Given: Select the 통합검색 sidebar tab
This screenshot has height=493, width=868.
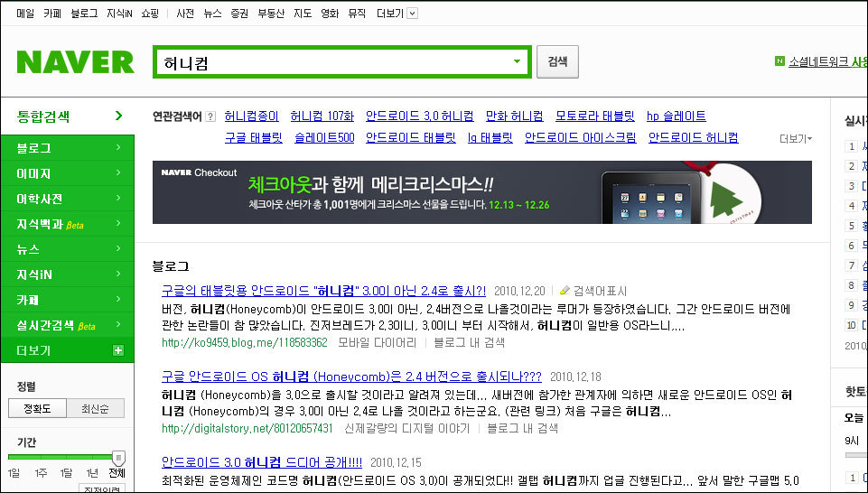Looking at the screenshot, I should pyautogui.click(x=68, y=116).
